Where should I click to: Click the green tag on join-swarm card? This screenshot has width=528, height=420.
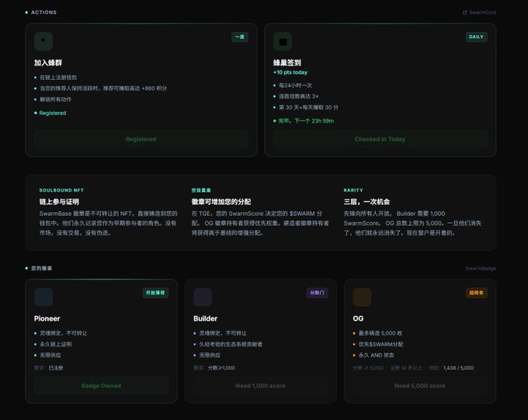240,36
